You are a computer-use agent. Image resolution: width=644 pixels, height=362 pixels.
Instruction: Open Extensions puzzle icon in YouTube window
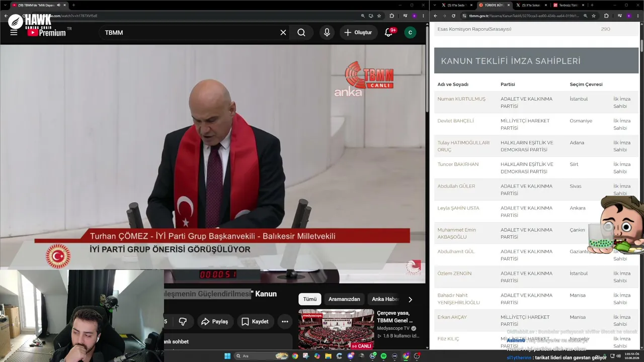click(392, 16)
